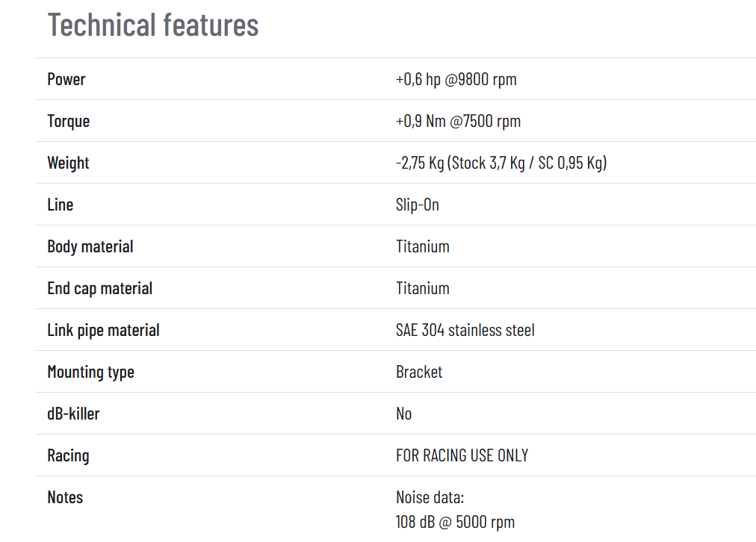
Task: Click the dB-killer row label
Action: [x=73, y=414]
